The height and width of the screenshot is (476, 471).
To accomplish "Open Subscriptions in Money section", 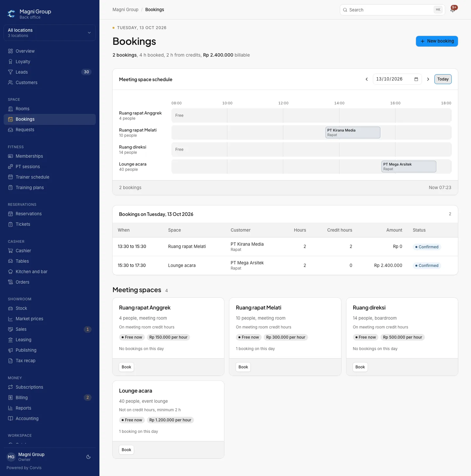I will point(50,387).
